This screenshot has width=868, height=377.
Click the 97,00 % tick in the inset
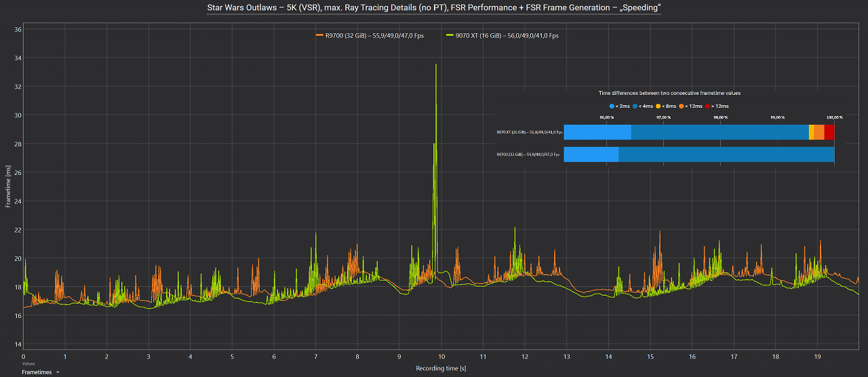664,117
